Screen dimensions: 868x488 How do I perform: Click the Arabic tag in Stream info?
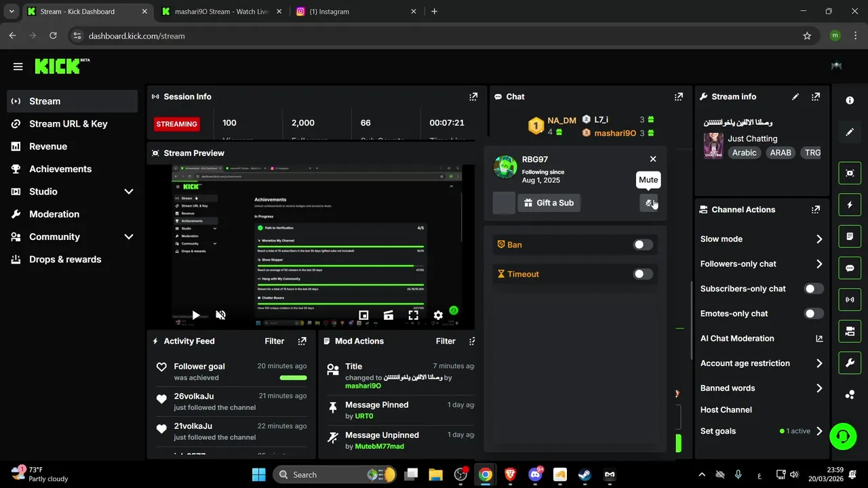[744, 152]
